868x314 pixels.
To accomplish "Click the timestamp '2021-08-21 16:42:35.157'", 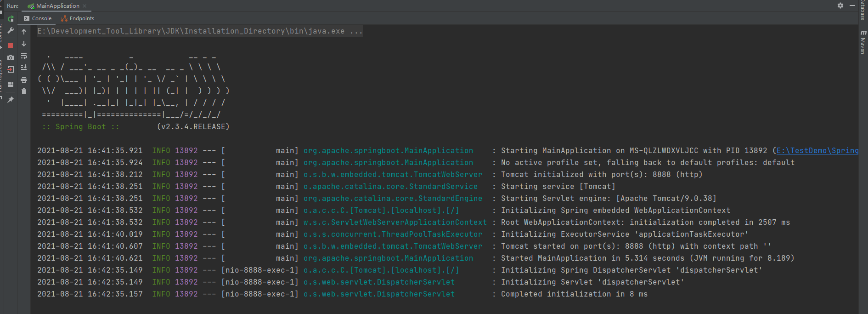I will click(90, 294).
